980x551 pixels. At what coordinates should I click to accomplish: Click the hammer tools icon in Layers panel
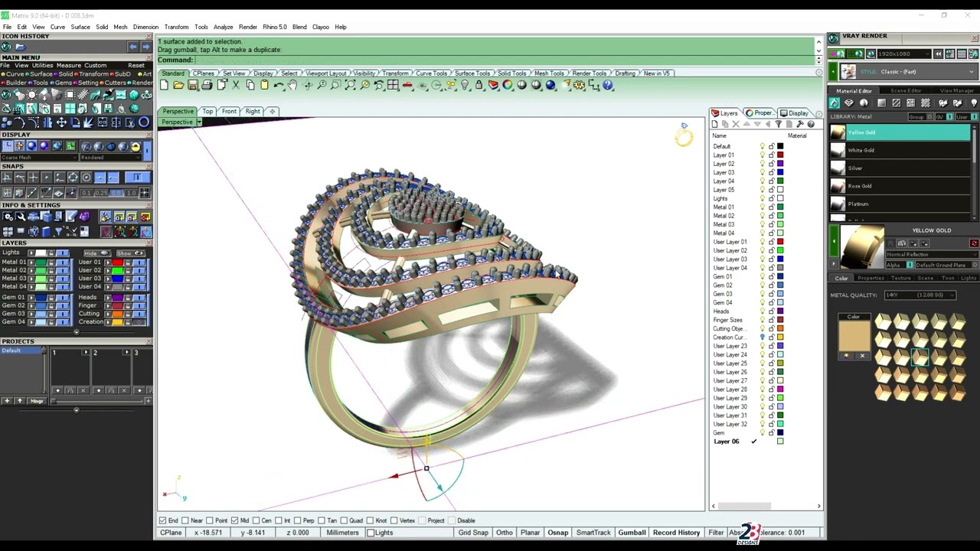click(800, 124)
